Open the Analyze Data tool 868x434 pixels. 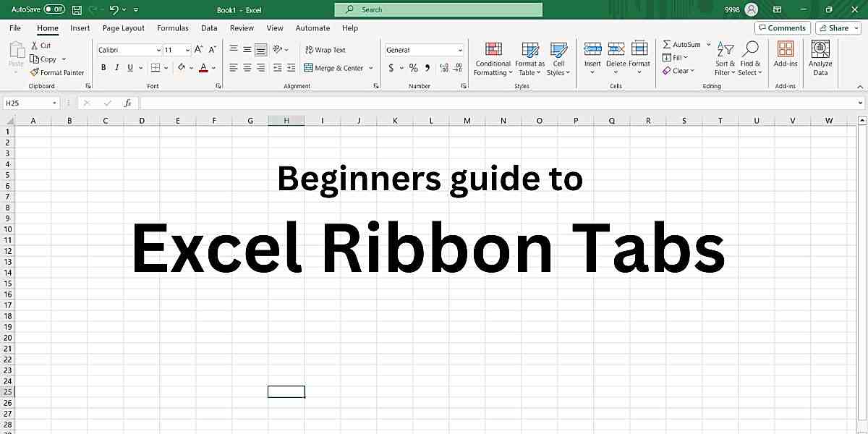(x=820, y=59)
